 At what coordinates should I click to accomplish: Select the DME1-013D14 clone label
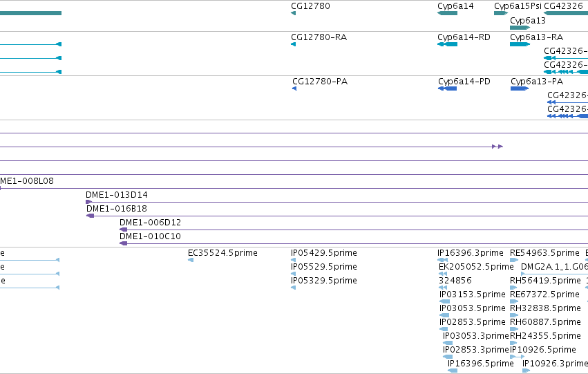pyautogui.click(x=116, y=195)
